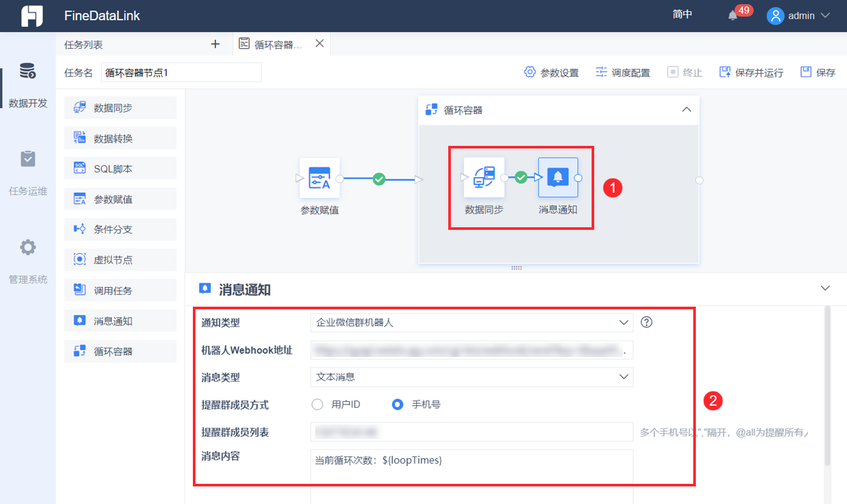Click the FineDataLink logo icon
The image size is (847, 504).
pos(31,16)
